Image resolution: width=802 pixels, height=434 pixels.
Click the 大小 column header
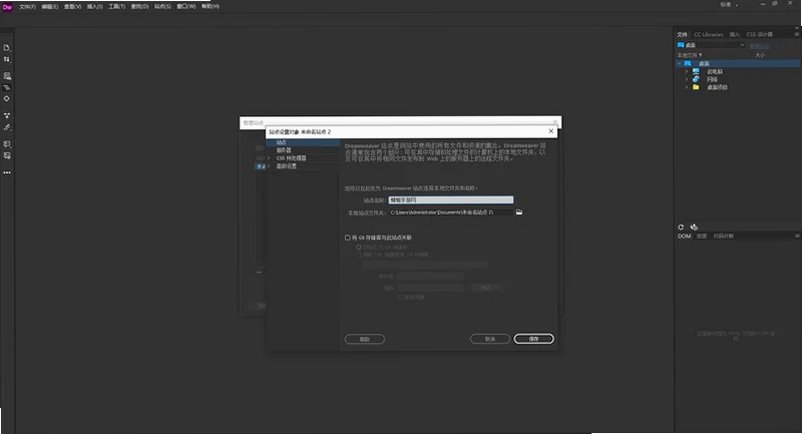[760, 55]
